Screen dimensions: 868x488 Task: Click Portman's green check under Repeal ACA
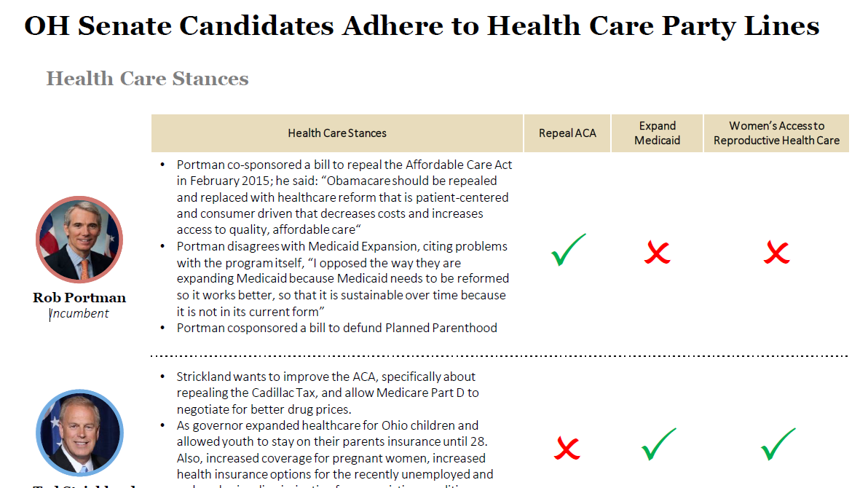tap(567, 251)
